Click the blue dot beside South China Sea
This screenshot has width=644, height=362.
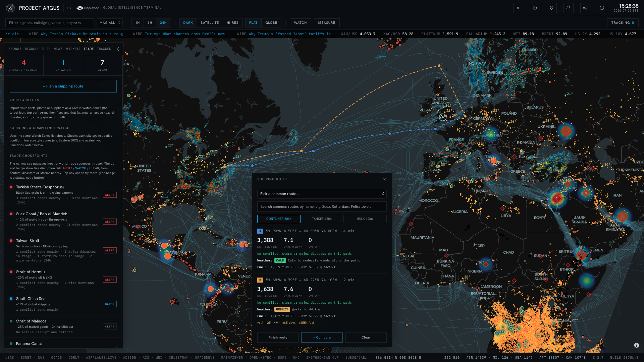[x=11, y=299]
